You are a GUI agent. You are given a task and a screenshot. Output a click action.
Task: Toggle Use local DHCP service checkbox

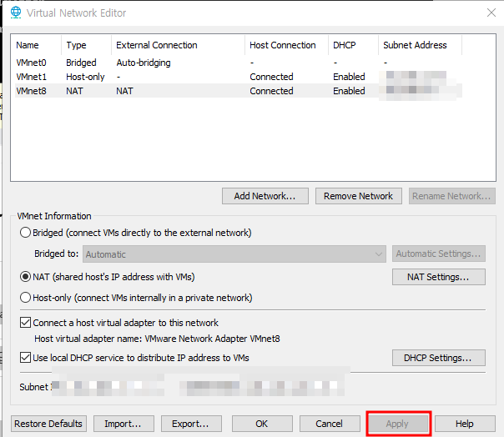tap(25, 357)
